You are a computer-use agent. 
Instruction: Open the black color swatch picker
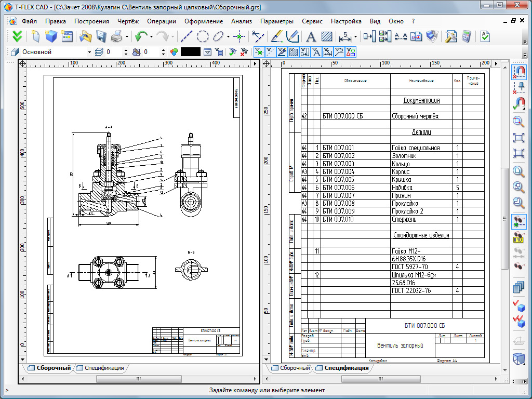pos(190,52)
